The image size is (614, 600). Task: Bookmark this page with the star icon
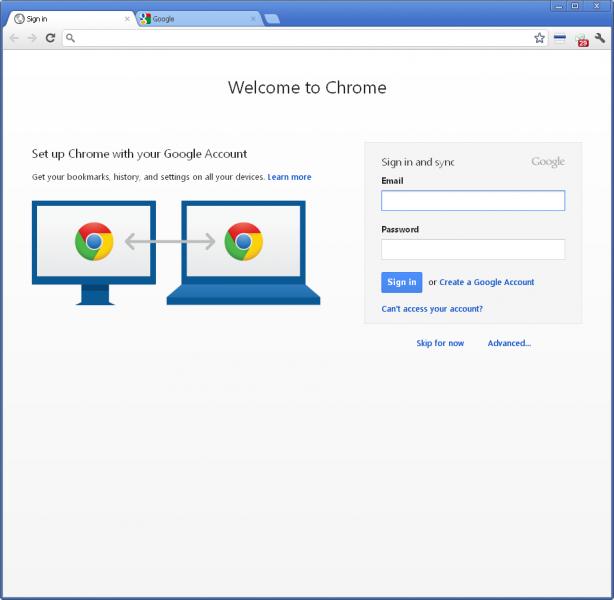pyautogui.click(x=539, y=38)
